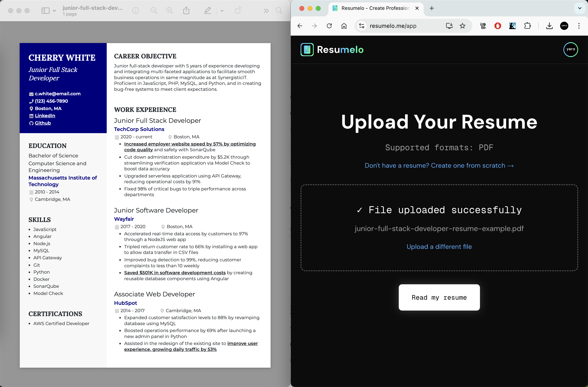
Task: Open the search magnifier in Preview toolbar
Action: coord(279,11)
